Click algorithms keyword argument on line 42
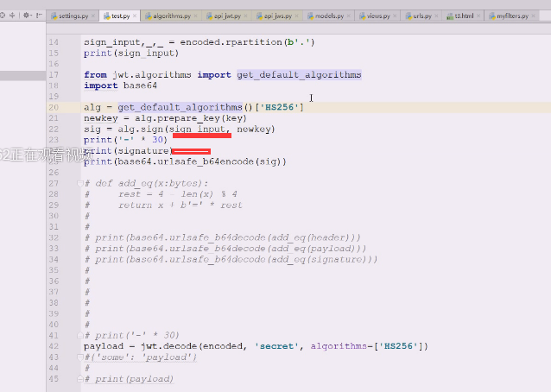This screenshot has height=392, width=551. coord(339,346)
